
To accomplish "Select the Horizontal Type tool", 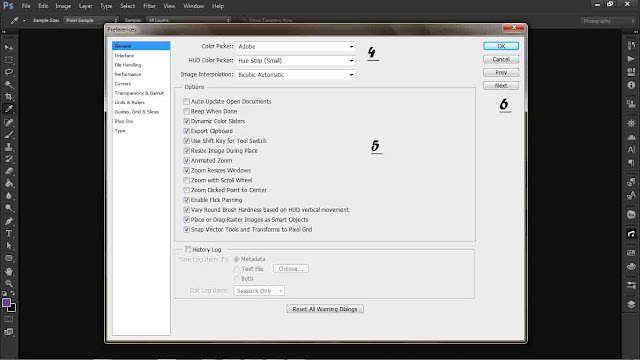I will (9, 233).
